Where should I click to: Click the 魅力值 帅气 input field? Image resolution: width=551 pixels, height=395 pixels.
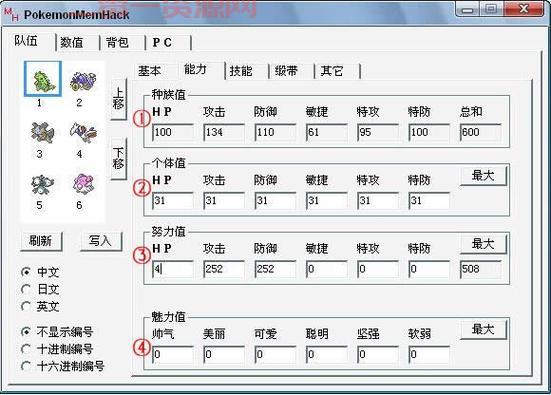[x=173, y=355]
